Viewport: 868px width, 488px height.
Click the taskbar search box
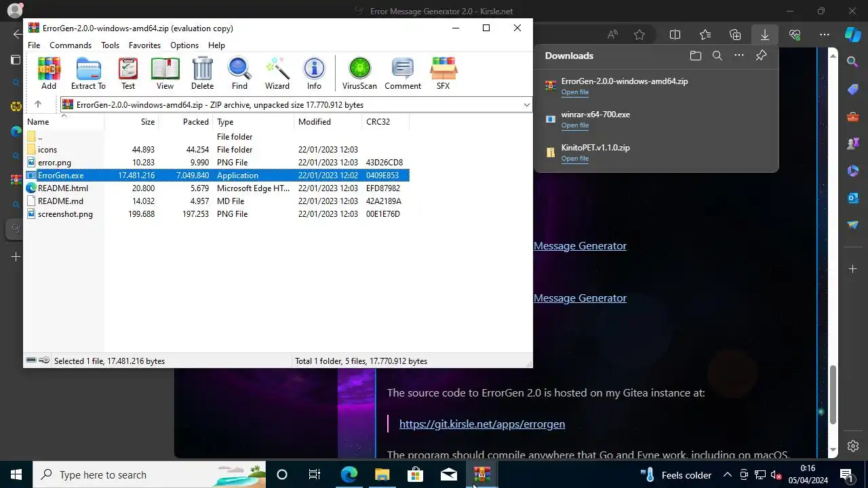pos(149,474)
